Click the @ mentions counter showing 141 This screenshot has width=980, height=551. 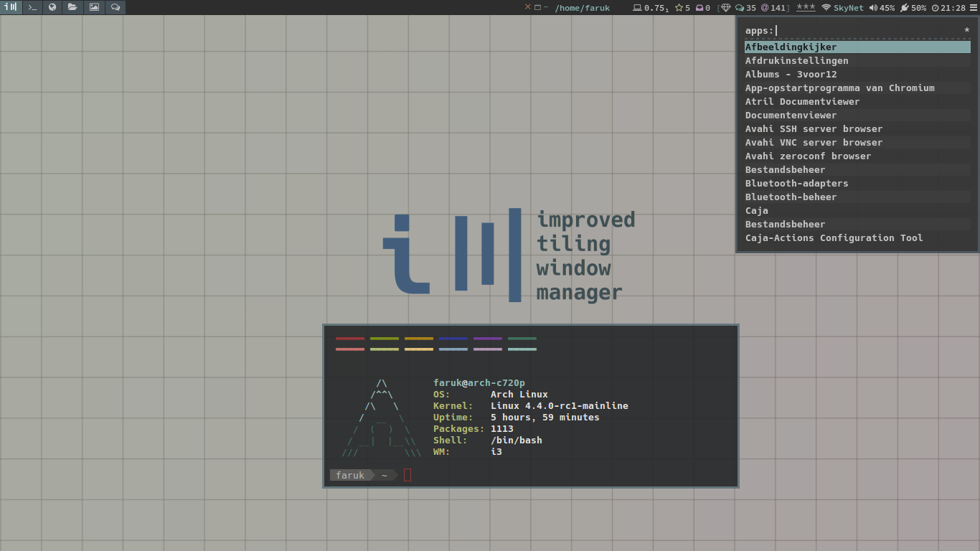(774, 8)
